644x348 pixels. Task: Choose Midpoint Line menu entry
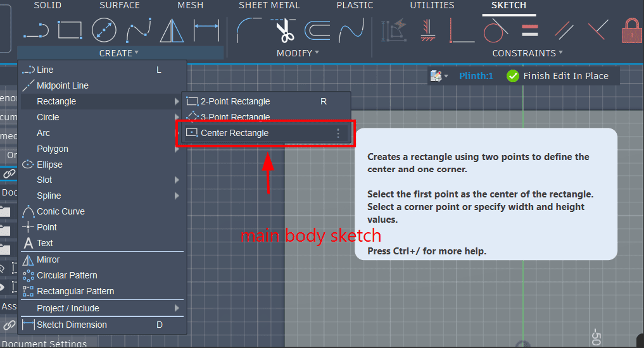103,85
